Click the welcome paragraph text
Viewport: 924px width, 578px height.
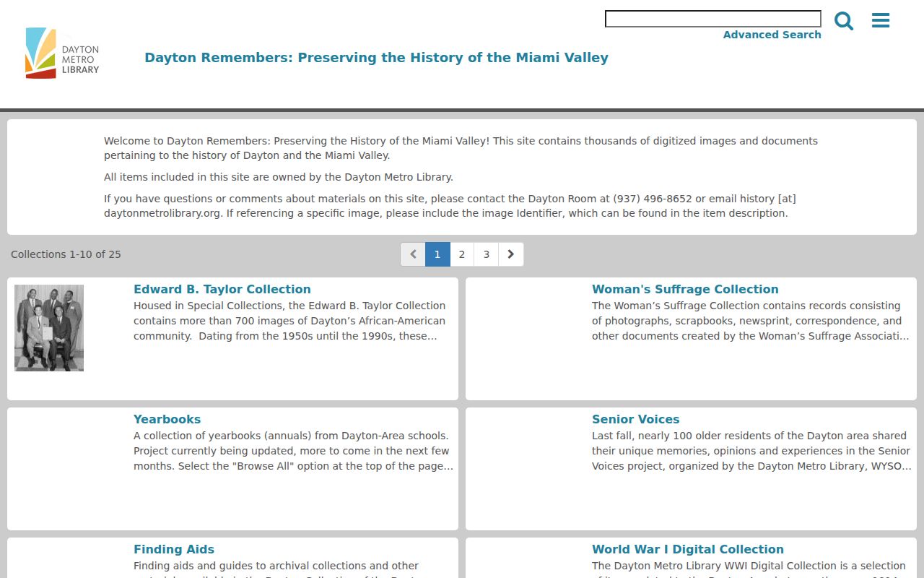[x=461, y=148]
